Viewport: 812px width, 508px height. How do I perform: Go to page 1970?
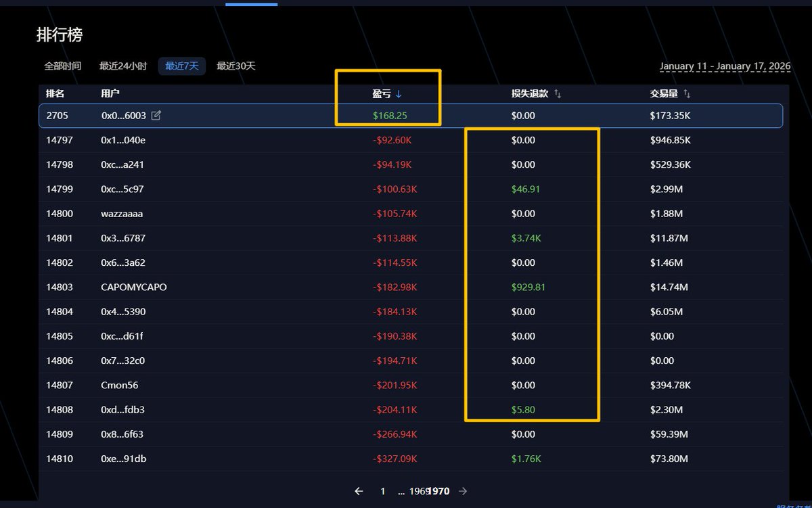(438, 491)
